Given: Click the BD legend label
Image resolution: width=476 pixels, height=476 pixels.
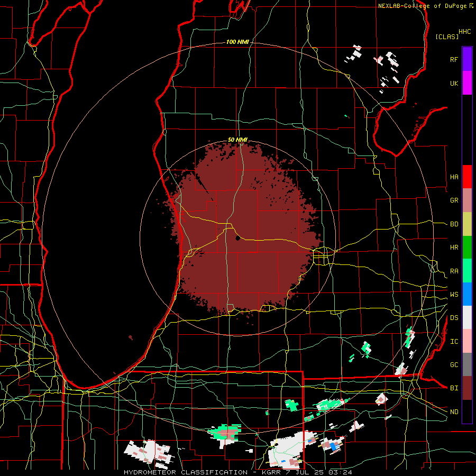Looking at the screenshot, I should pos(454,224).
